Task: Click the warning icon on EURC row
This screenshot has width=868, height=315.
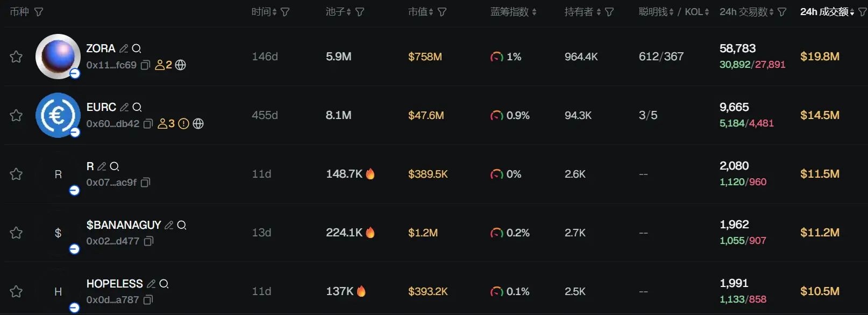Action: coord(183,124)
